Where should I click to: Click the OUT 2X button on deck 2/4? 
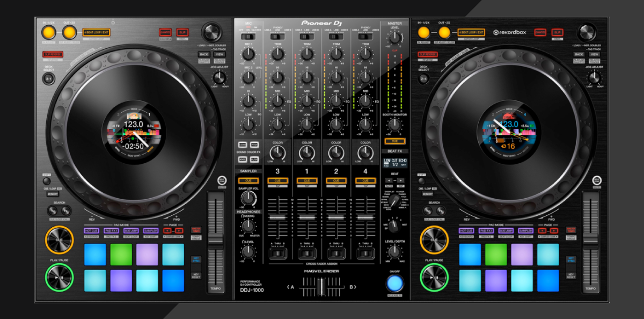444,32
